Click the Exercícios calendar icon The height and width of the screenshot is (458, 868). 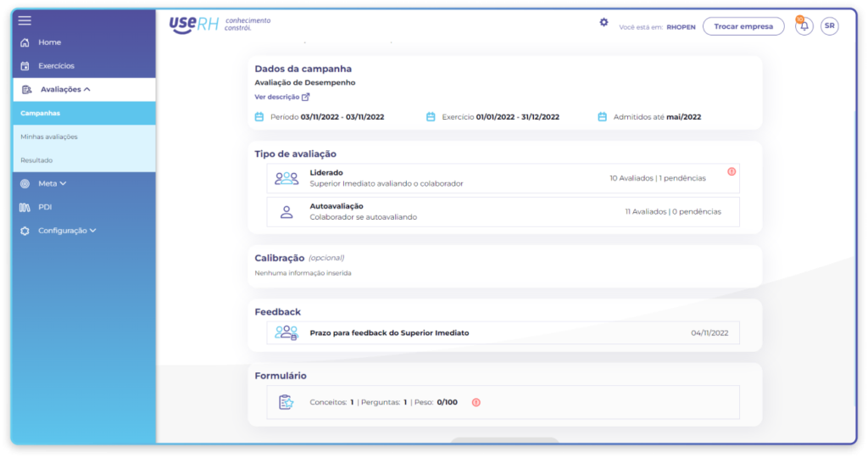[x=25, y=66]
